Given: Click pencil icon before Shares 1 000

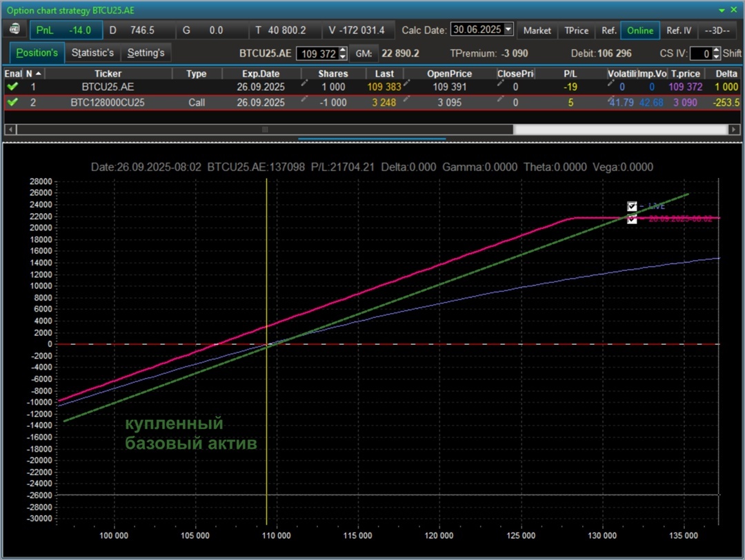Looking at the screenshot, I should click(304, 83).
